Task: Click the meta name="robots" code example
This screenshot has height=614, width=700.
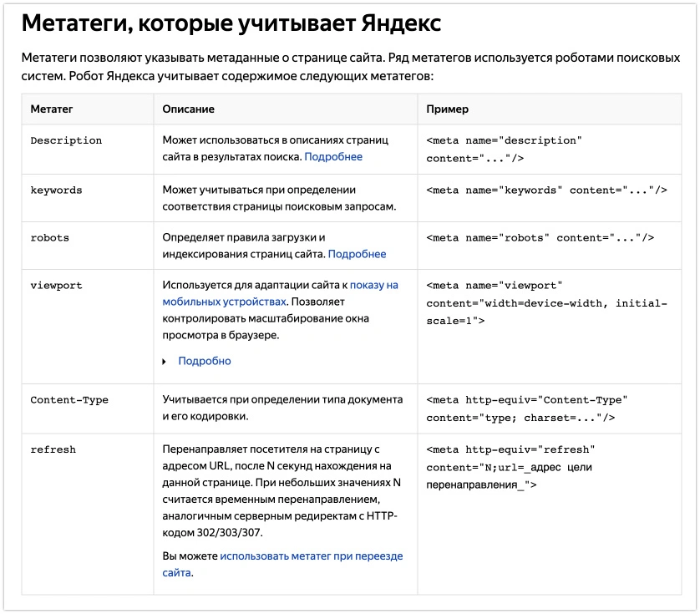Action: (540, 237)
